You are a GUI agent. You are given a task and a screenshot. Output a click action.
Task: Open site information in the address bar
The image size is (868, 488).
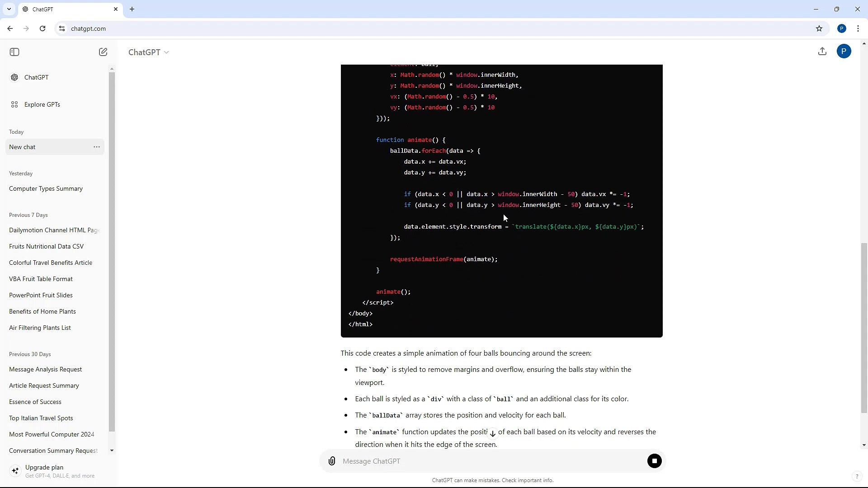[x=62, y=28]
